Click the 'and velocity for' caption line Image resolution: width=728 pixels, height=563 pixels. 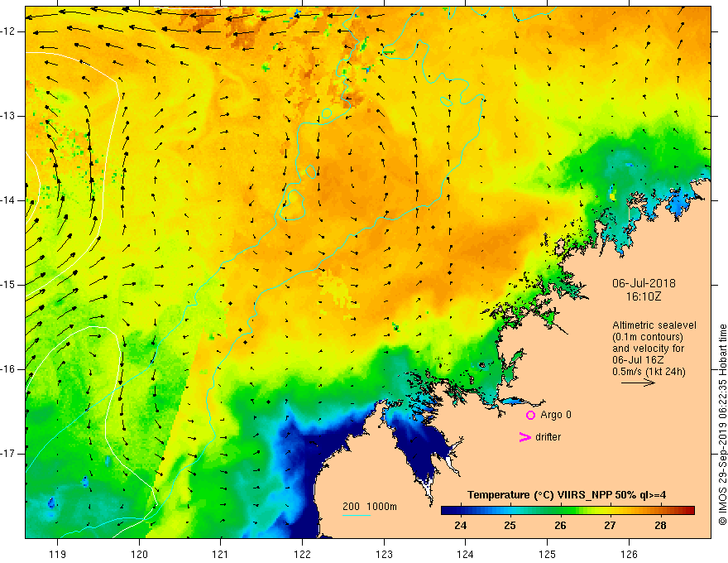pos(648,349)
